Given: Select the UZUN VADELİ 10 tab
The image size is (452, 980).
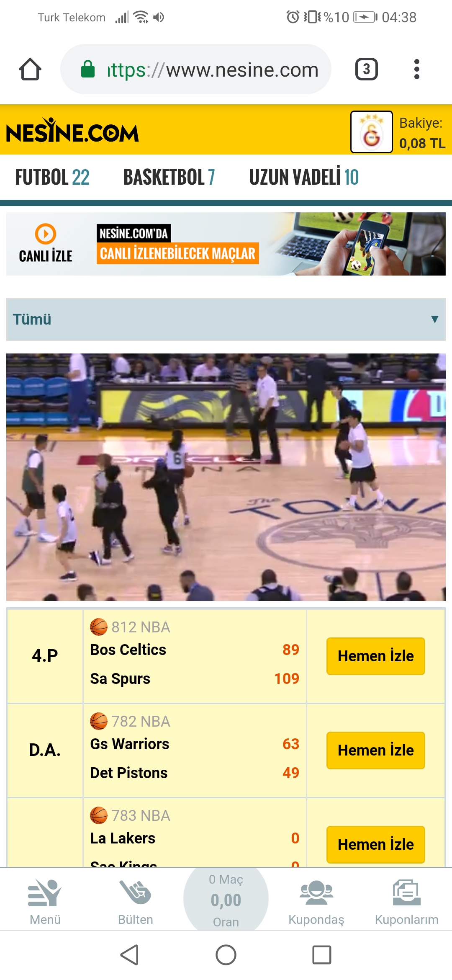Looking at the screenshot, I should pos(304,177).
